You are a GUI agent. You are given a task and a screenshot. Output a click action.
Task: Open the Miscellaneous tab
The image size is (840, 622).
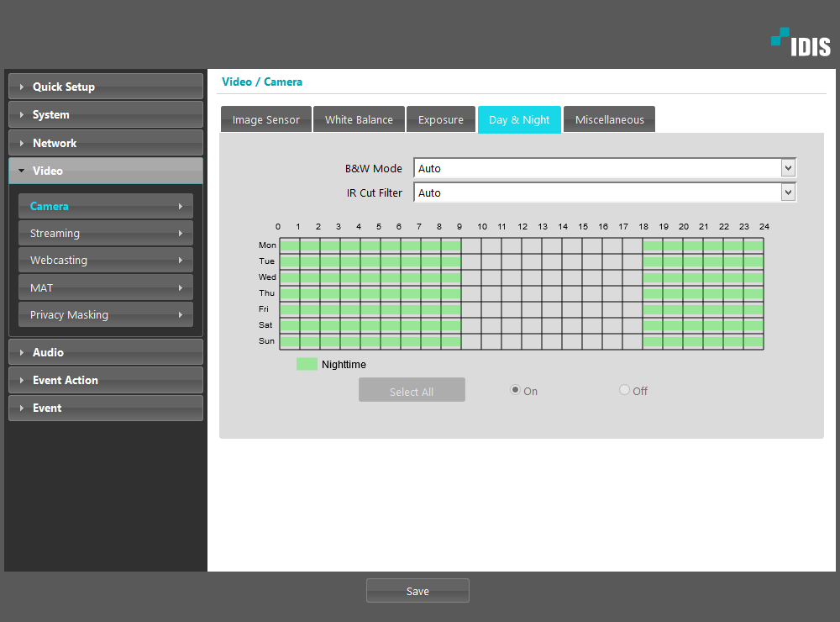tap(609, 119)
